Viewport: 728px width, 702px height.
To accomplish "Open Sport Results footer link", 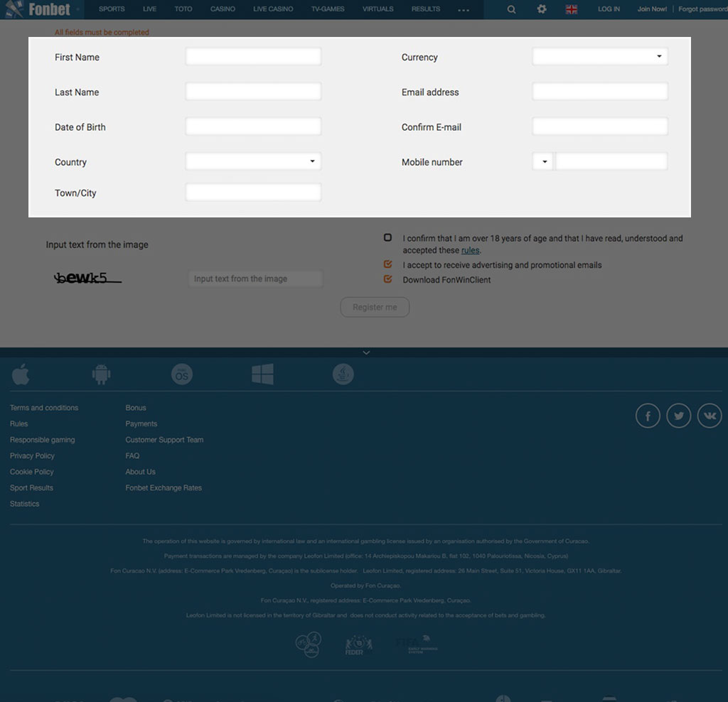I will tap(31, 487).
